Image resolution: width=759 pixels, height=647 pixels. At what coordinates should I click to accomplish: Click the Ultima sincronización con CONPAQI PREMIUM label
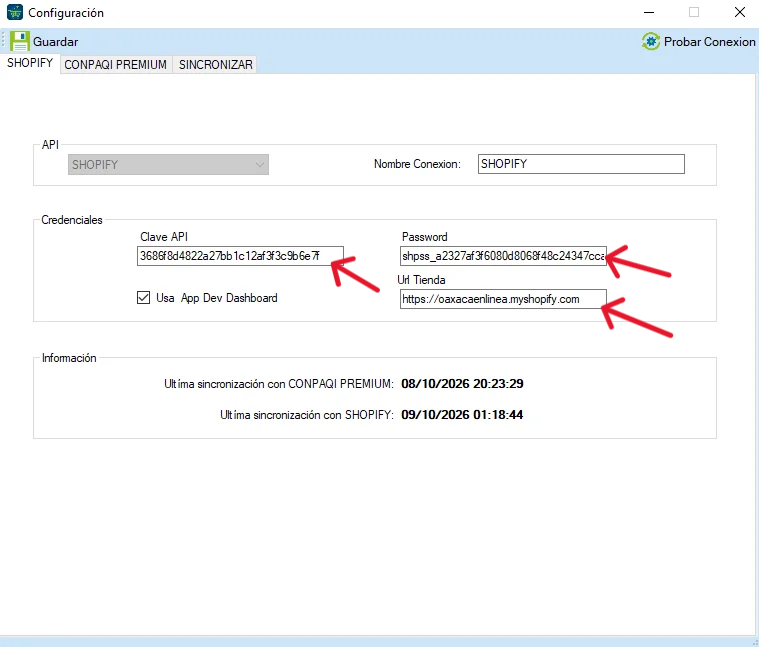pos(279,384)
